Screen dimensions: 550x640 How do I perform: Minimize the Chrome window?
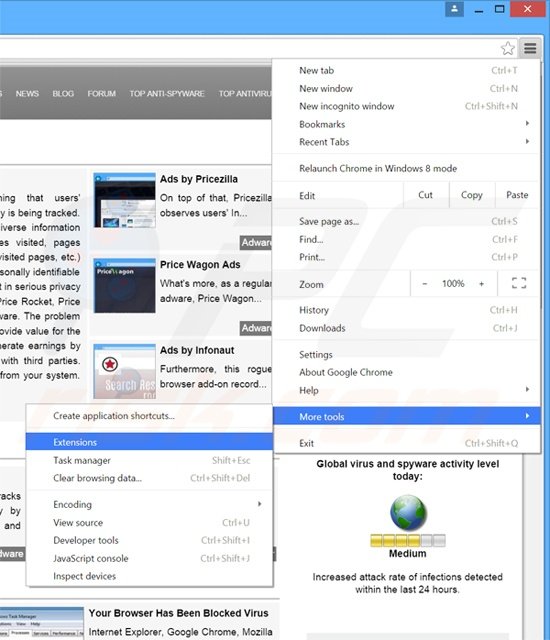click(479, 9)
